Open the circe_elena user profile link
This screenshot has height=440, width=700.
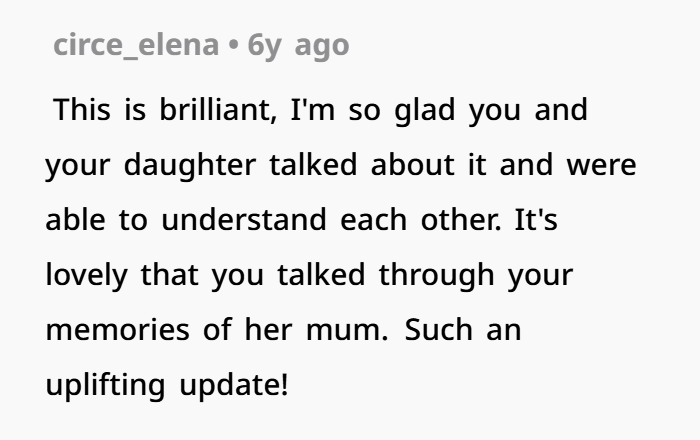[136, 46]
